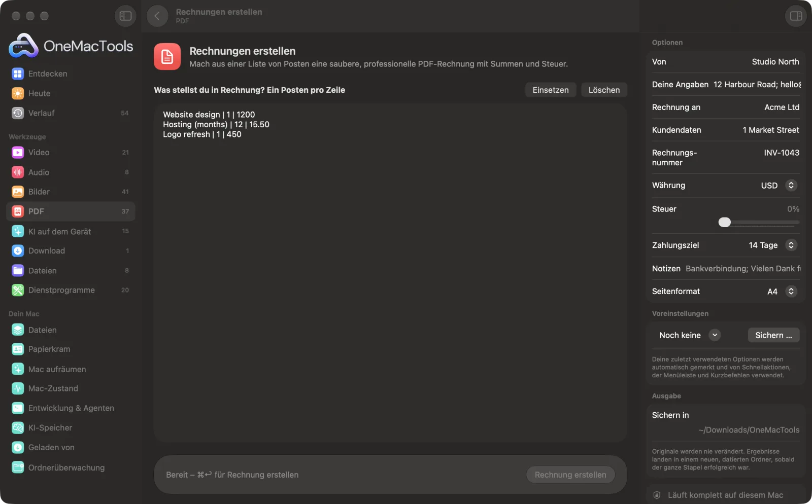
Task: Click the Steuer slider handle
Action: tap(725, 222)
